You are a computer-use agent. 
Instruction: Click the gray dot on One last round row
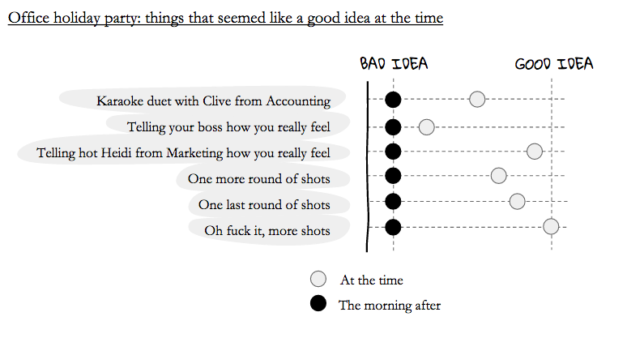click(517, 201)
